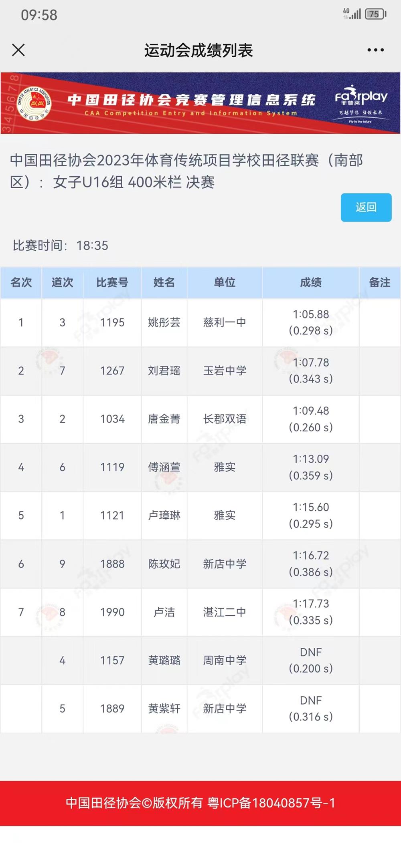Tap the ICP copyright footer text
This screenshot has width=401, height=868.
pos(200,803)
